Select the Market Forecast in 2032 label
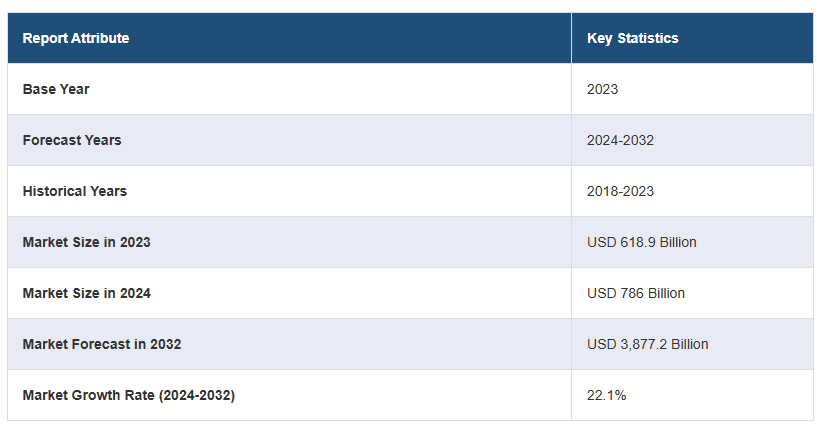The width and height of the screenshot is (817, 435). 102,344
